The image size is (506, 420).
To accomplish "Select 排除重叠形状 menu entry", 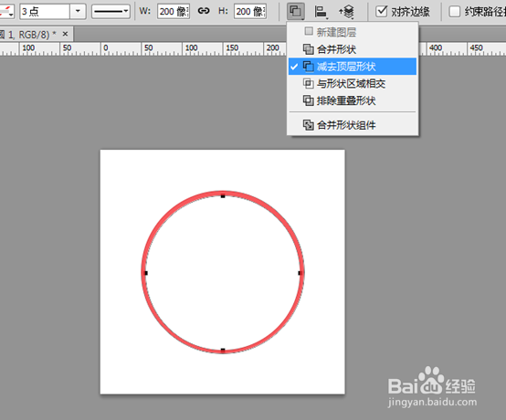I will (x=353, y=100).
